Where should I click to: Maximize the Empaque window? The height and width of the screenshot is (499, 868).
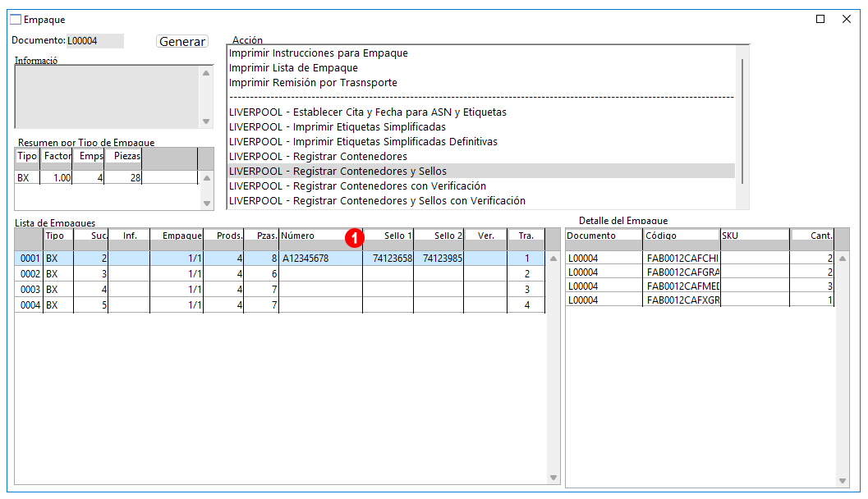(x=820, y=19)
